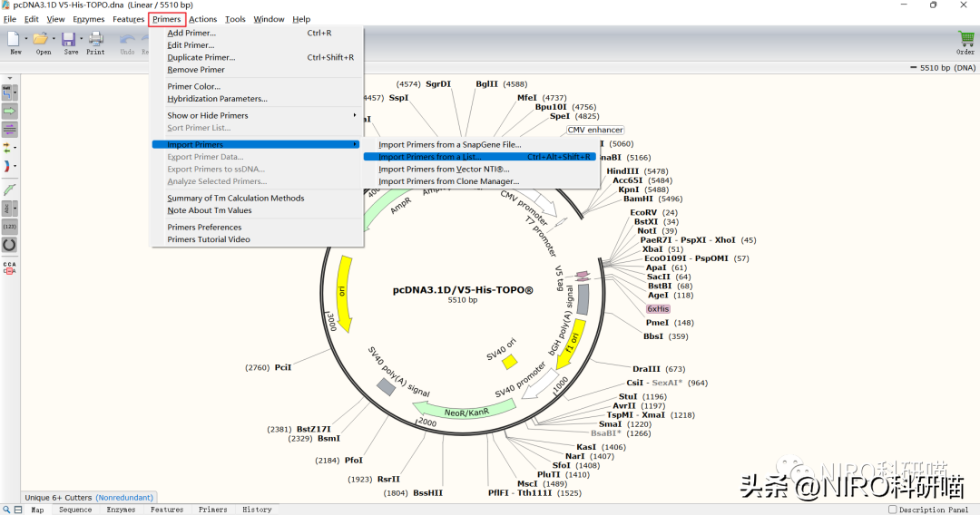Toggle the purple primers display button in sidebar
Image resolution: width=980 pixels, height=515 pixels.
pos(10,129)
